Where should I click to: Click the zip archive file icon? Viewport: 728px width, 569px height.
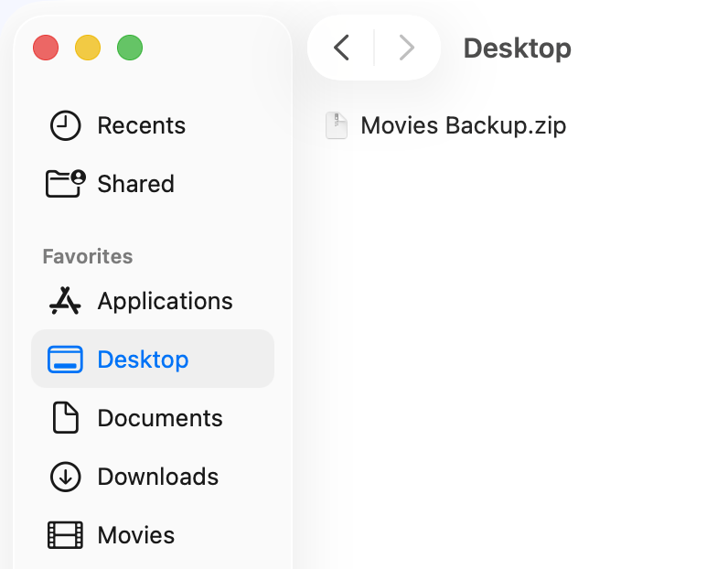point(337,125)
